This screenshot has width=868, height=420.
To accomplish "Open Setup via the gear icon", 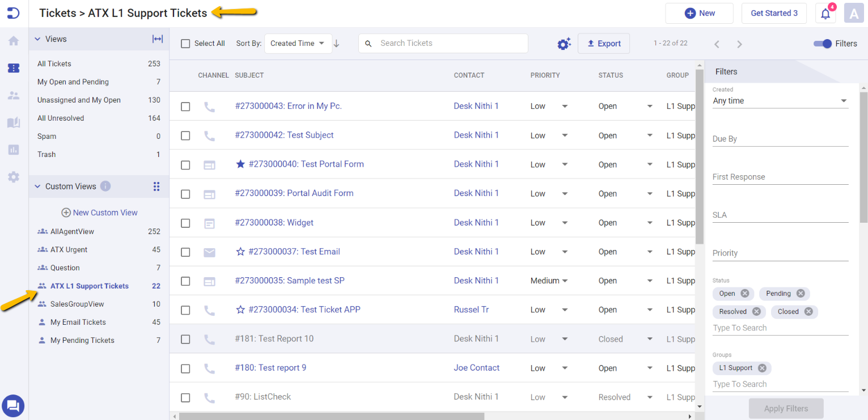I will (x=13, y=177).
